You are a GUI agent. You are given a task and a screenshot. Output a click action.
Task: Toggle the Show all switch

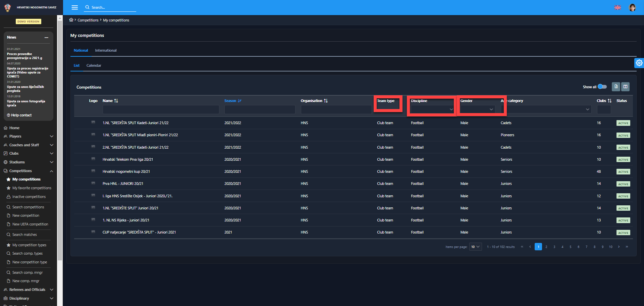pyautogui.click(x=602, y=87)
